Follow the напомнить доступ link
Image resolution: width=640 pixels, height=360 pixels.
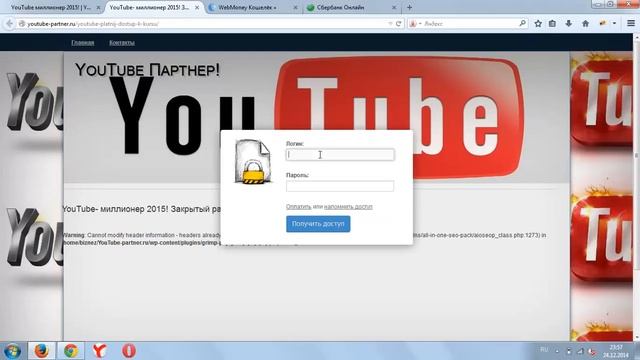[348, 207]
